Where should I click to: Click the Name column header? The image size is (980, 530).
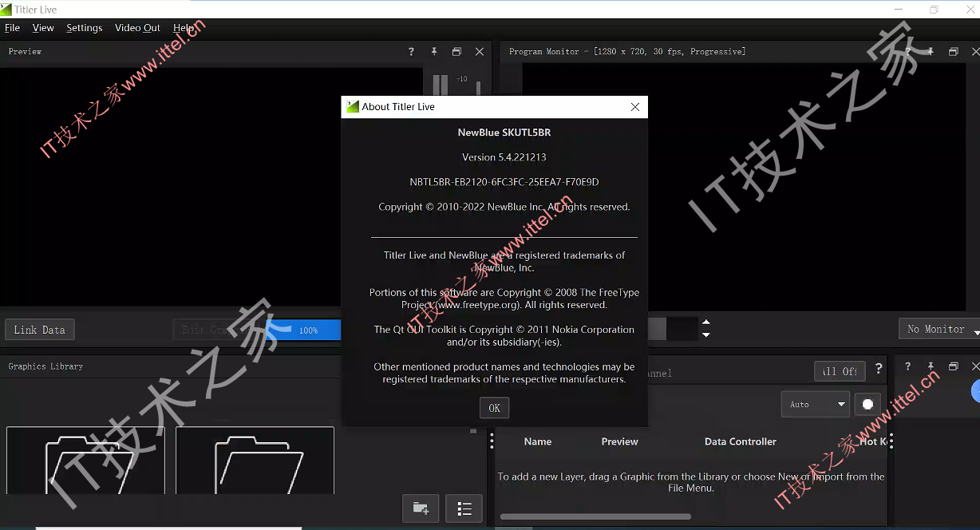(x=538, y=441)
